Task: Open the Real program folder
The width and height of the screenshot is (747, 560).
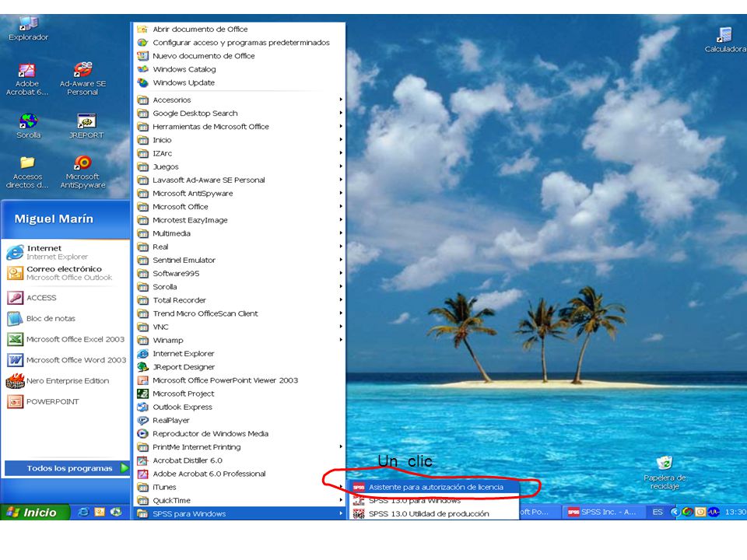Action: click(x=240, y=247)
